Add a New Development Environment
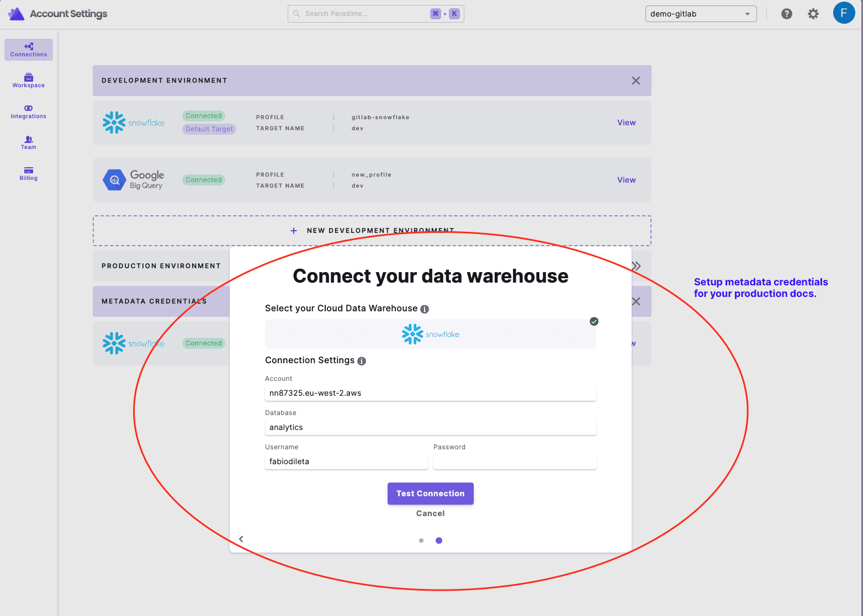 coord(372,231)
